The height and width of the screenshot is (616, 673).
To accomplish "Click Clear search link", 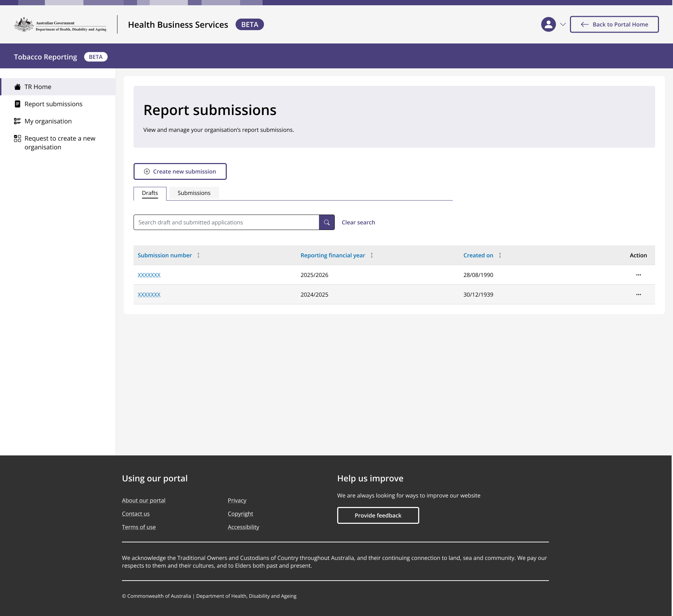I will point(358,222).
